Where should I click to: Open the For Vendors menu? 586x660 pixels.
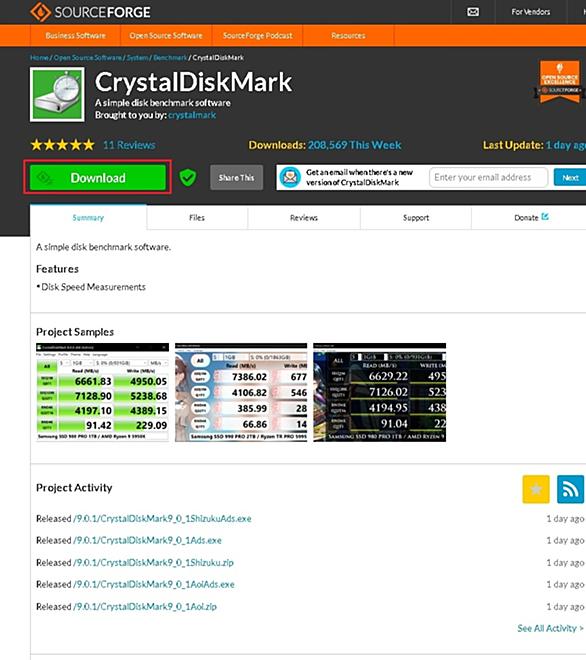pyautogui.click(x=530, y=12)
